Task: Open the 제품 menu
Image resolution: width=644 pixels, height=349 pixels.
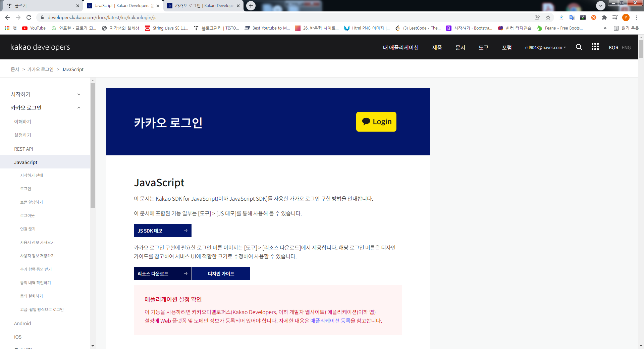Action: click(x=437, y=48)
